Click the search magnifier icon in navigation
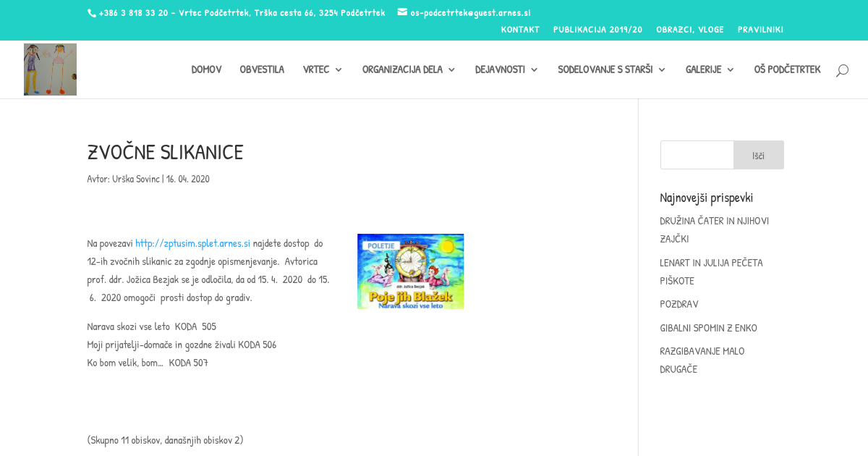The height and width of the screenshot is (456, 868). point(842,70)
